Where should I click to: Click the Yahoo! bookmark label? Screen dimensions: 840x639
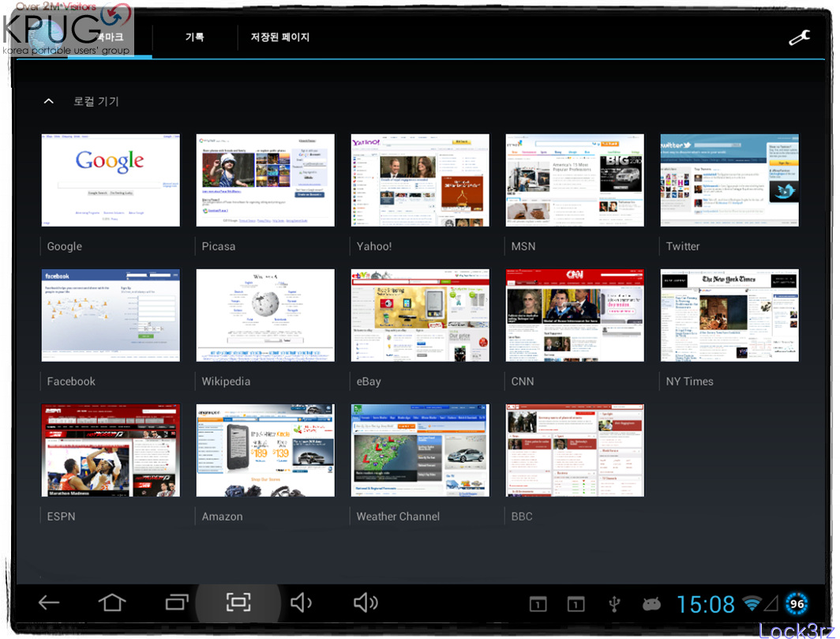point(374,246)
